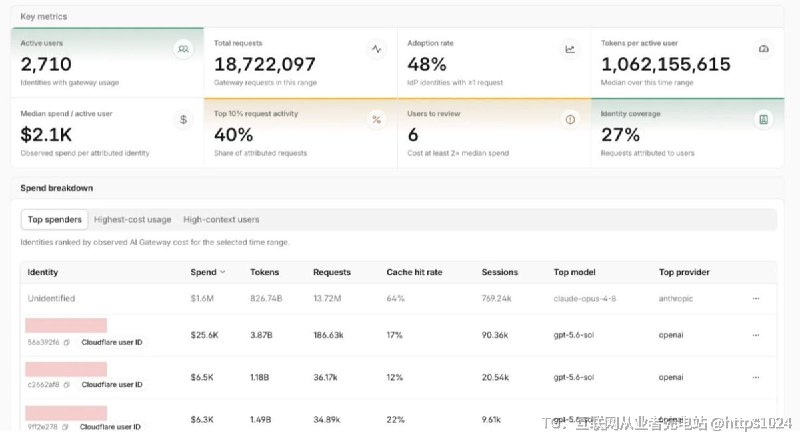Click the 769.24k sessions cell
Screen dimensions: 800x435
point(496,299)
